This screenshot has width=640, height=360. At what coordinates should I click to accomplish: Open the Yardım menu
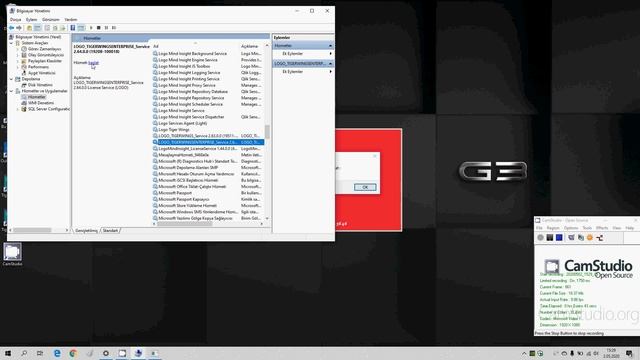(x=71, y=20)
